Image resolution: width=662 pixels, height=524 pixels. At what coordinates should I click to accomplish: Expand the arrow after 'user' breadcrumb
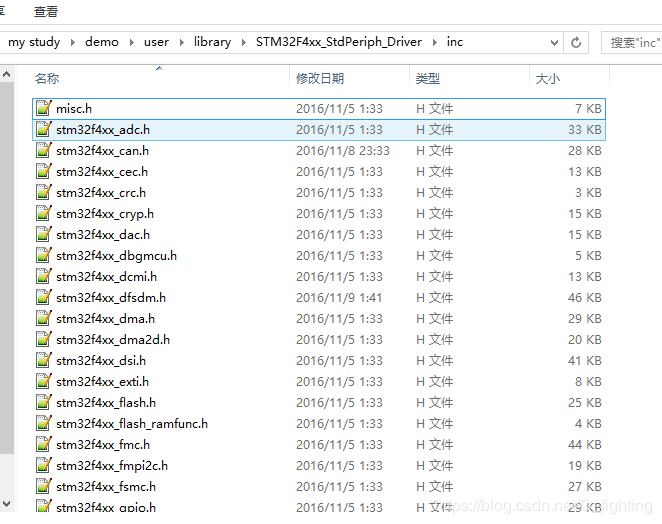tap(182, 42)
